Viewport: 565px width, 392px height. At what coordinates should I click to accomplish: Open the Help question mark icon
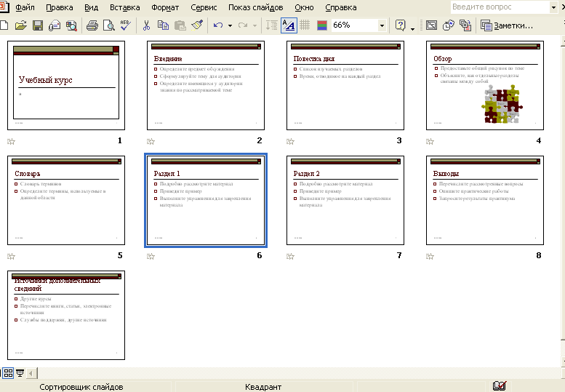[401, 25]
